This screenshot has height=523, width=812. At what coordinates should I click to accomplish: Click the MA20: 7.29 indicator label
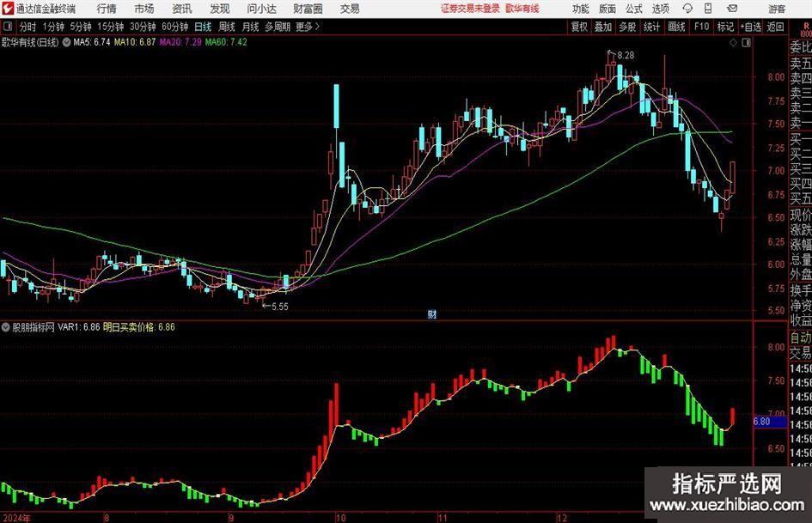pyautogui.click(x=180, y=42)
